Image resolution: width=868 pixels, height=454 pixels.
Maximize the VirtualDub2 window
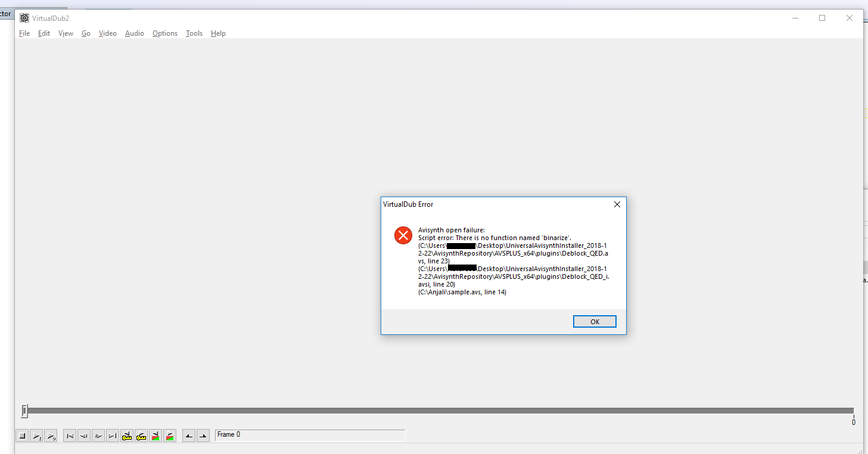(x=822, y=18)
